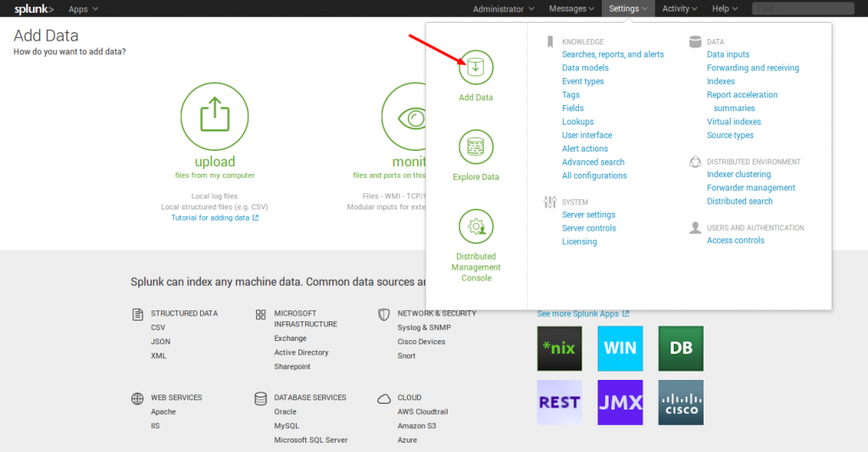Screen dimensions: 868x452
Task: Click the Find search field
Action: 803,8
